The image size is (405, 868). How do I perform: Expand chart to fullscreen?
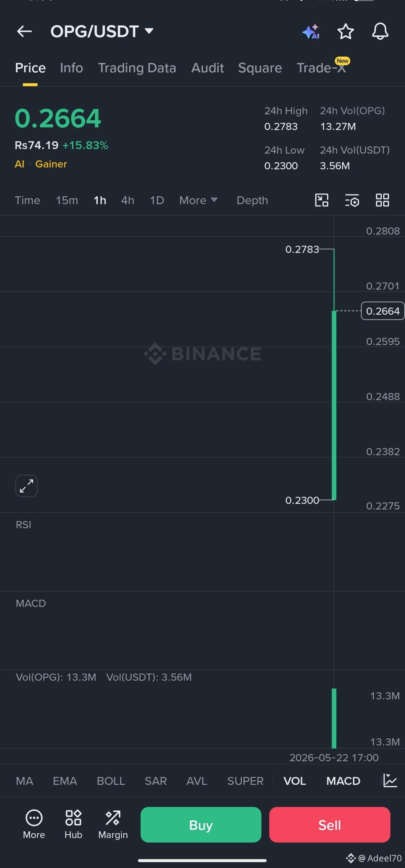27,486
